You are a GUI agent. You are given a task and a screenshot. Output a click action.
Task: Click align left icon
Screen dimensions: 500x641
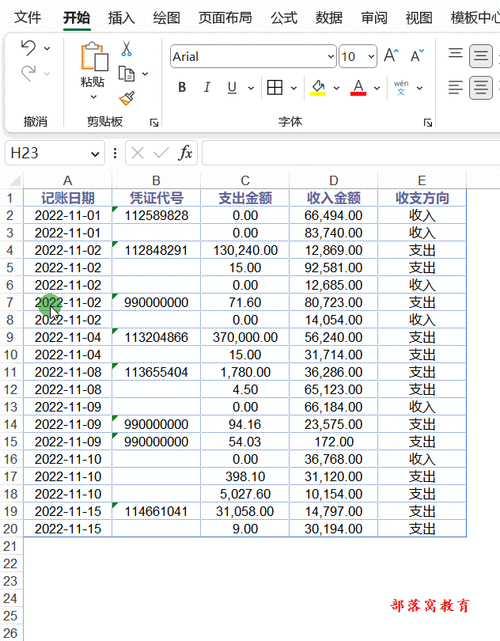(x=455, y=87)
